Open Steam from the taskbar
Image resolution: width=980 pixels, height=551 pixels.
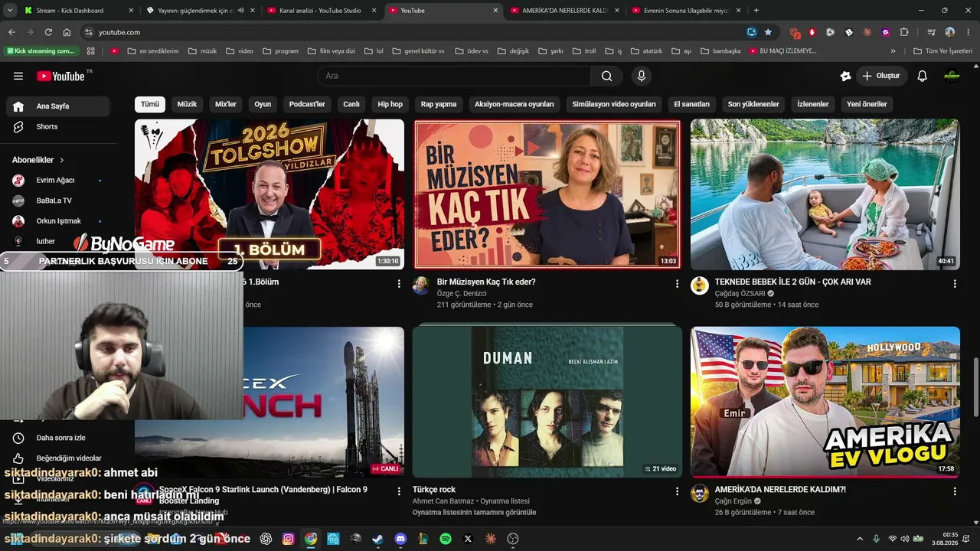click(378, 539)
